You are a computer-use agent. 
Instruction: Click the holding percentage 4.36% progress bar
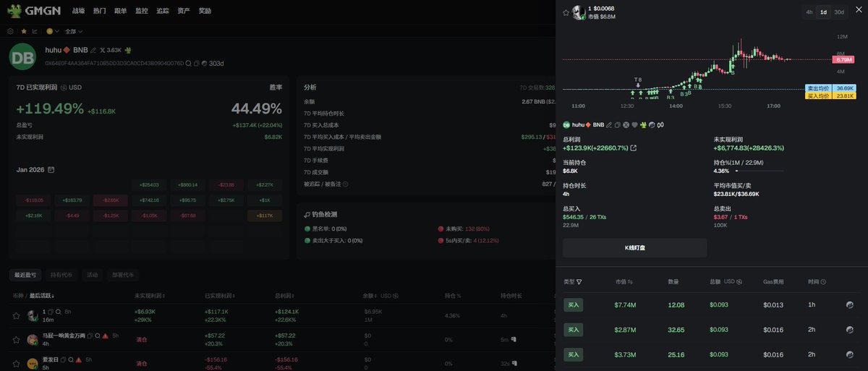coord(759,171)
